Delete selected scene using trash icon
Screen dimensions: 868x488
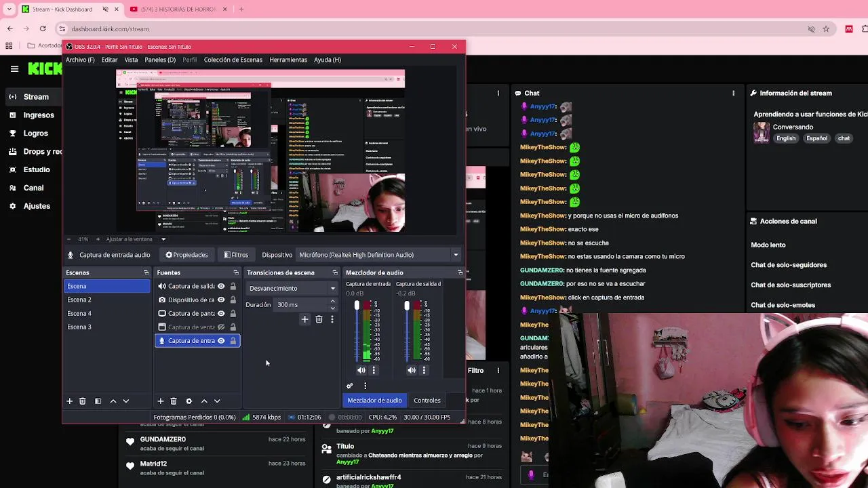[x=83, y=401]
